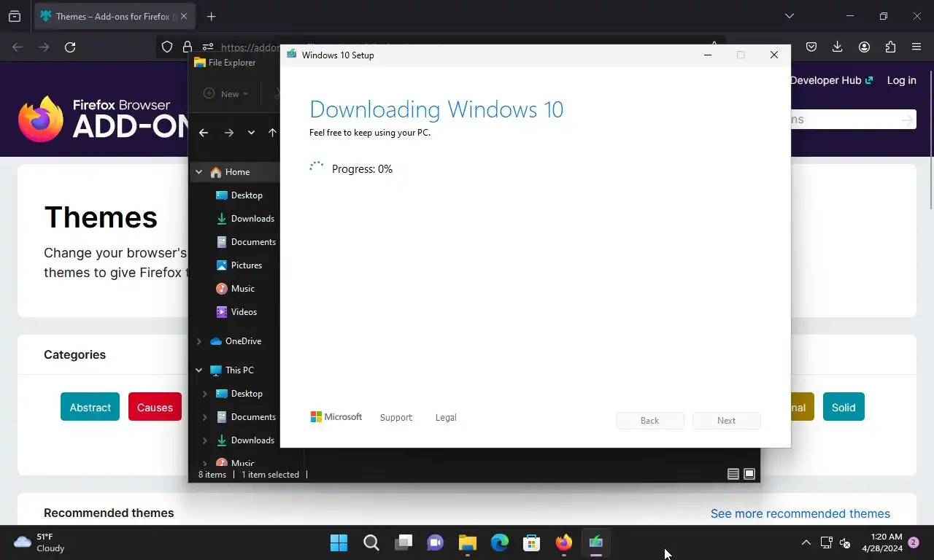Open Firefox hamburger application menu
The width and height of the screenshot is (934, 560).
(916, 47)
